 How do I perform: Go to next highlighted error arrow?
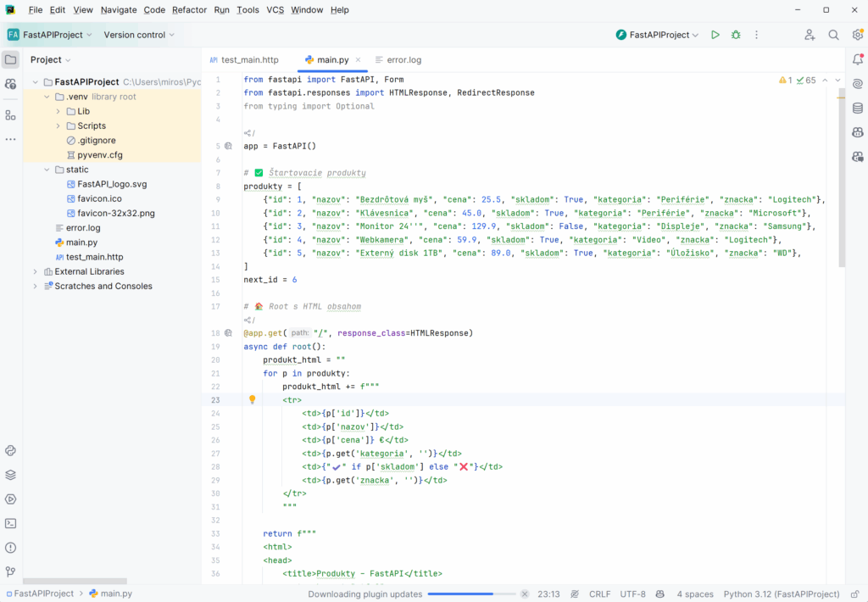(837, 81)
